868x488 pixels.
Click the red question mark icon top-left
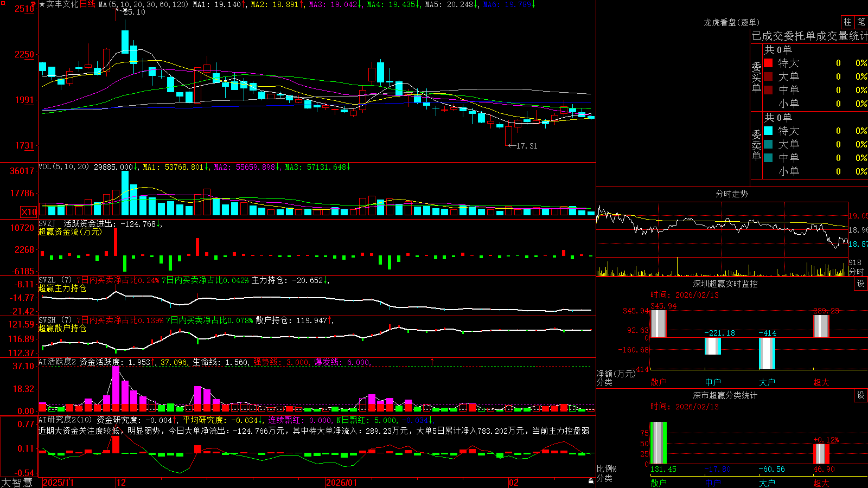[33, 4]
